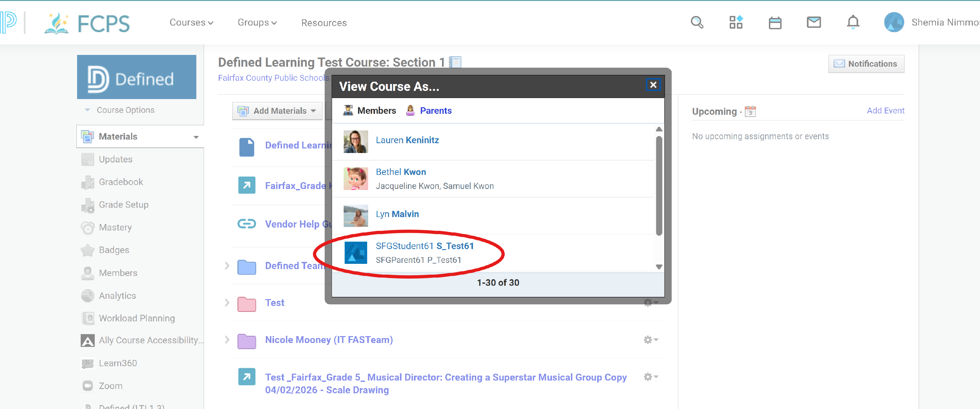Viewport: 980px width, 409px height.
Task: Open the apps grid icon
Action: [736, 23]
